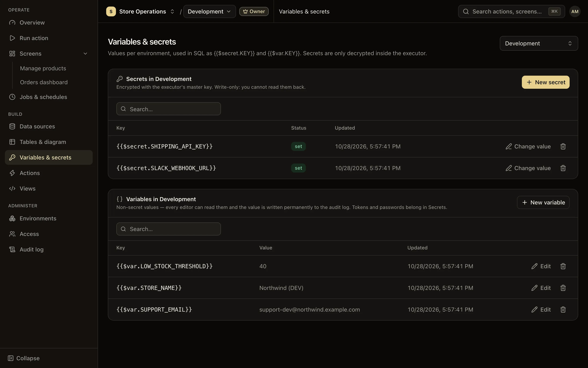Image resolution: width=588 pixels, height=368 pixels.
Task: Change value of SLACK_WEBHOOK_URL secret
Action: tap(528, 168)
